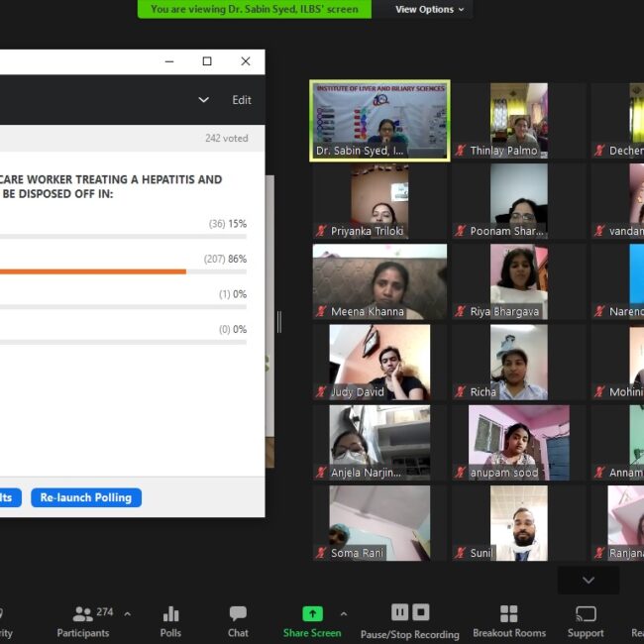Viewport: 644px width, 644px height.
Task: Click muted mic icon on Meena Khanna
Action: click(321, 312)
